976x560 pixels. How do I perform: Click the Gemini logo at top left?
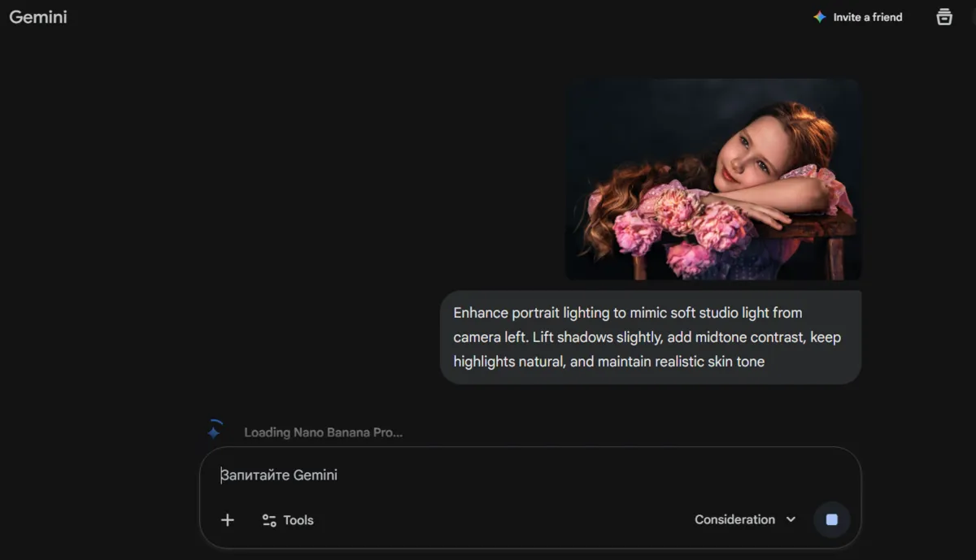(x=37, y=16)
